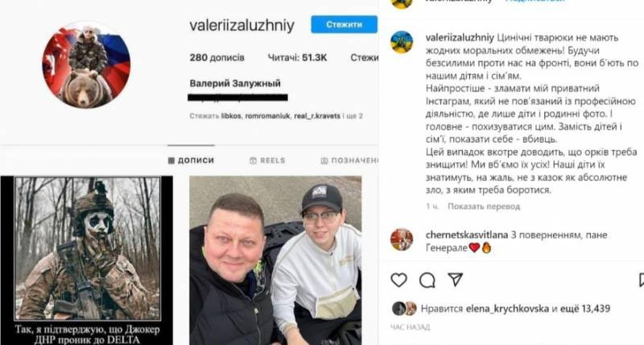Switch to the REELS tab
644x345 pixels.
pos(267,160)
